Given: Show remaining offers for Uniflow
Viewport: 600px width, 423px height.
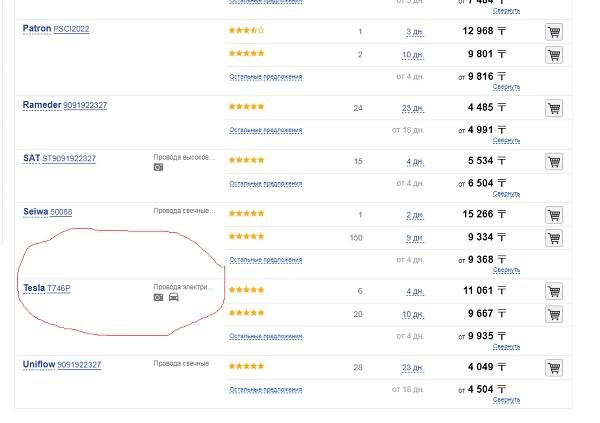Looking at the screenshot, I should pyautogui.click(x=265, y=389).
